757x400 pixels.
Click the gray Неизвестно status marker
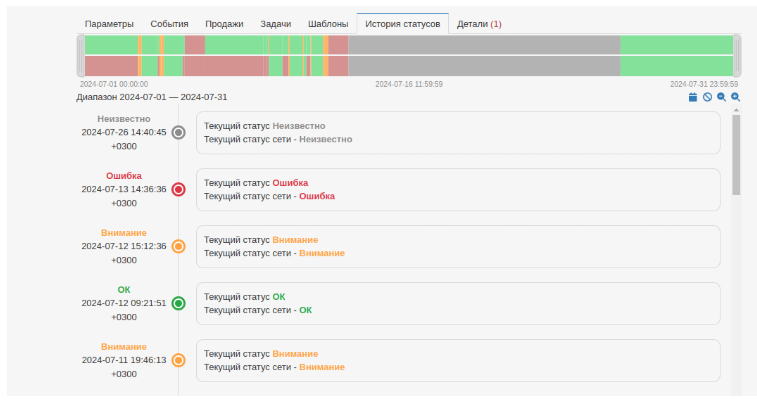click(x=179, y=132)
